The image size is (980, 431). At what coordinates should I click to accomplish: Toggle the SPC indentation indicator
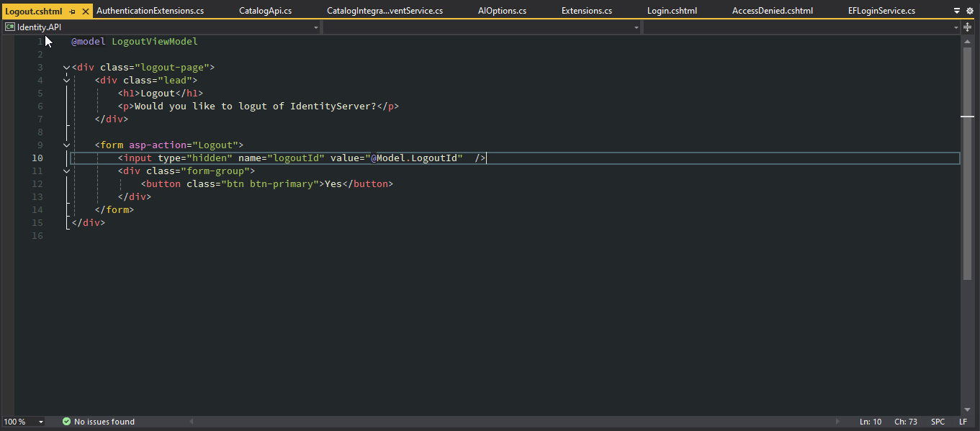point(938,422)
